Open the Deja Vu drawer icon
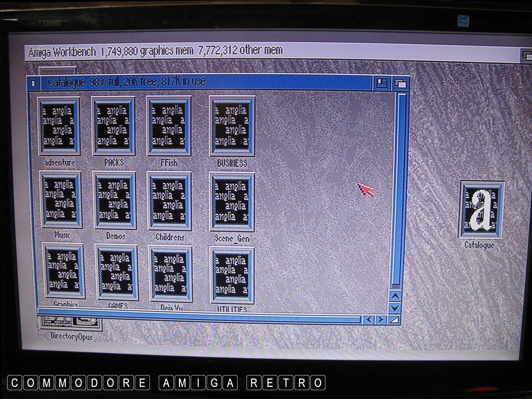532x399 pixels. point(171,274)
